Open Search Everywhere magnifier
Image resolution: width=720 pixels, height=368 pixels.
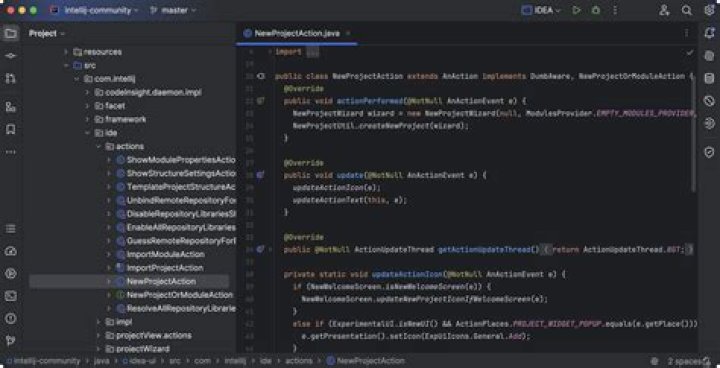(686, 10)
